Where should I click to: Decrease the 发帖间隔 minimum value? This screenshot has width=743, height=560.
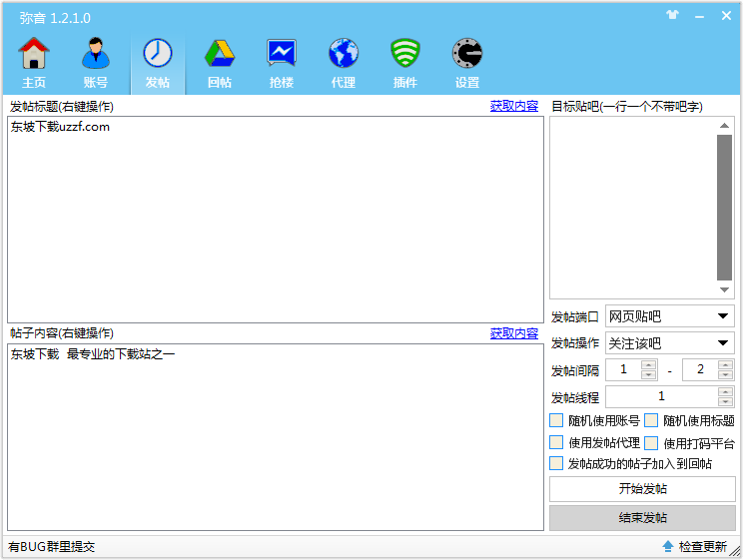(648, 374)
